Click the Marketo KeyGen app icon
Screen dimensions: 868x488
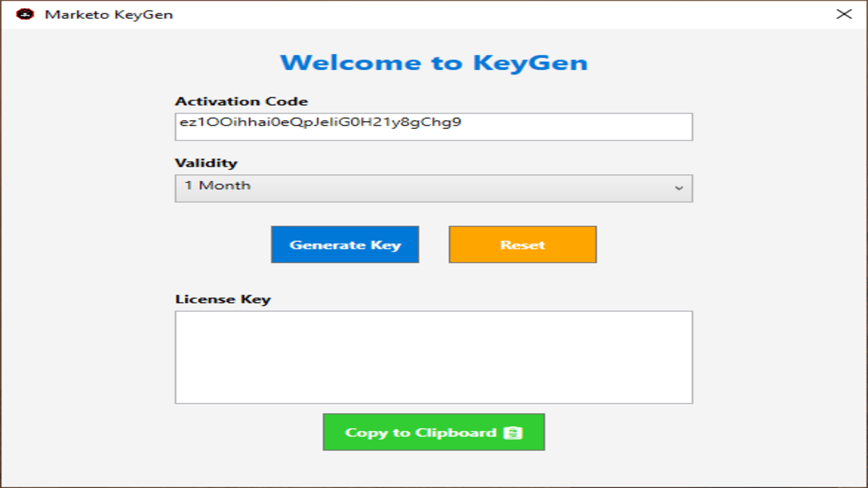coord(25,14)
